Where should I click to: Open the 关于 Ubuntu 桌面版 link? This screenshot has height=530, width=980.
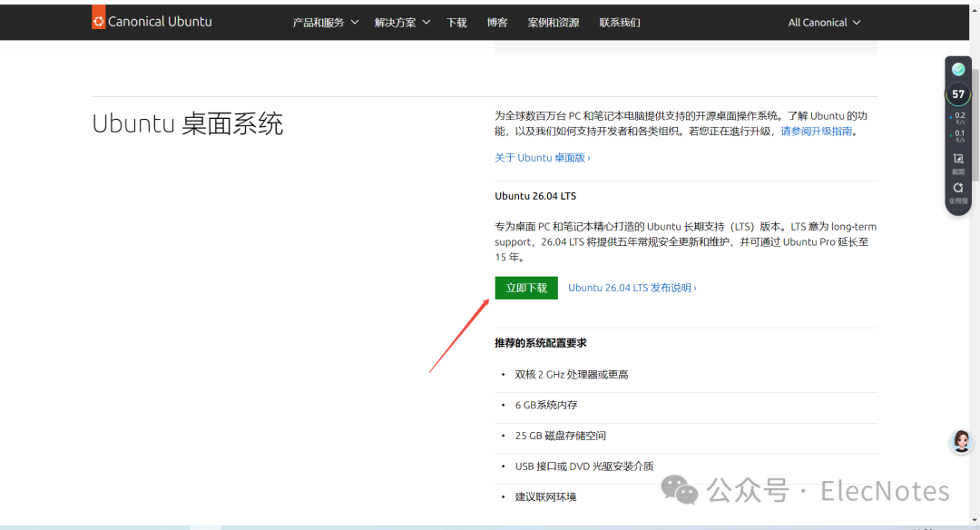pos(543,158)
